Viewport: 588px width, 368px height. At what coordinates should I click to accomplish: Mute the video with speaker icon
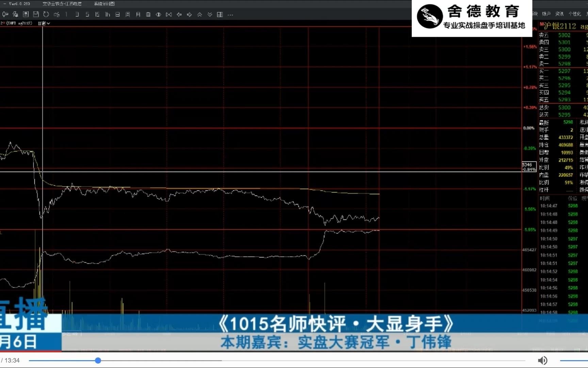(x=542, y=361)
